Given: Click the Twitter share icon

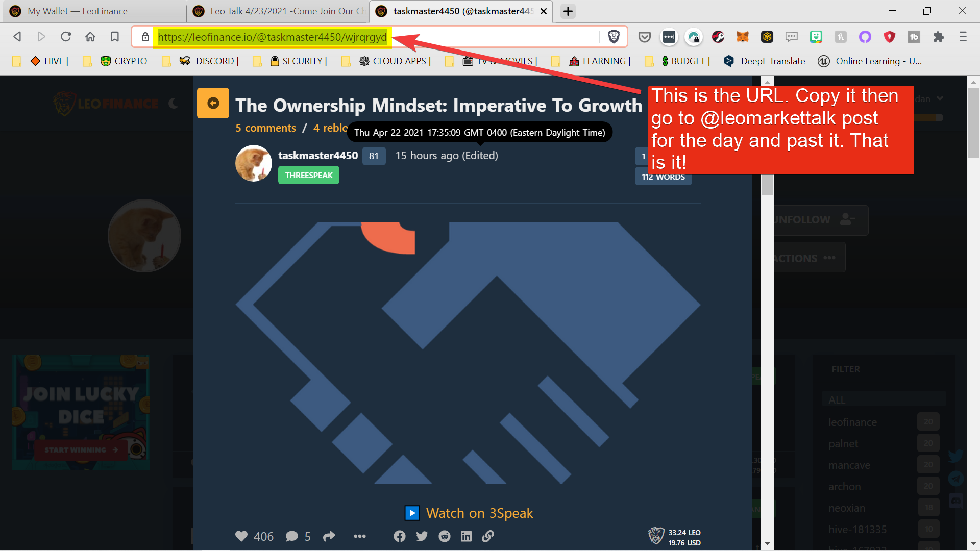Looking at the screenshot, I should (x=422, y=536).
